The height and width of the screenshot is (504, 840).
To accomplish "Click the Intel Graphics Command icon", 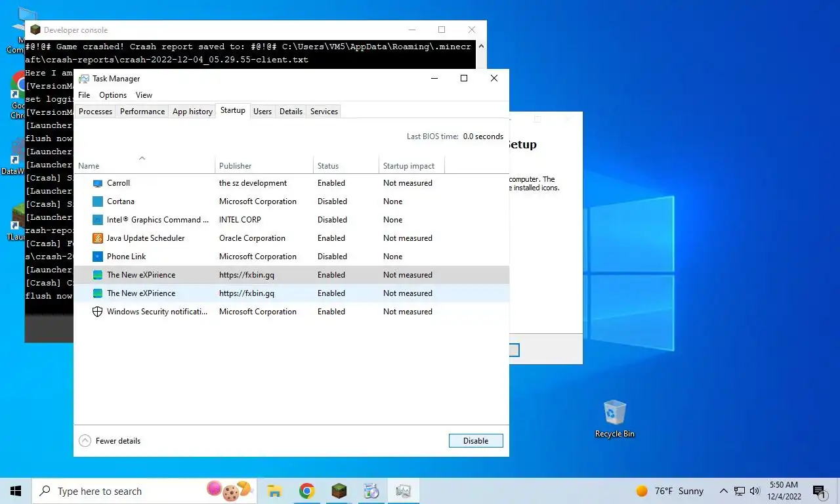I will 98,220.
